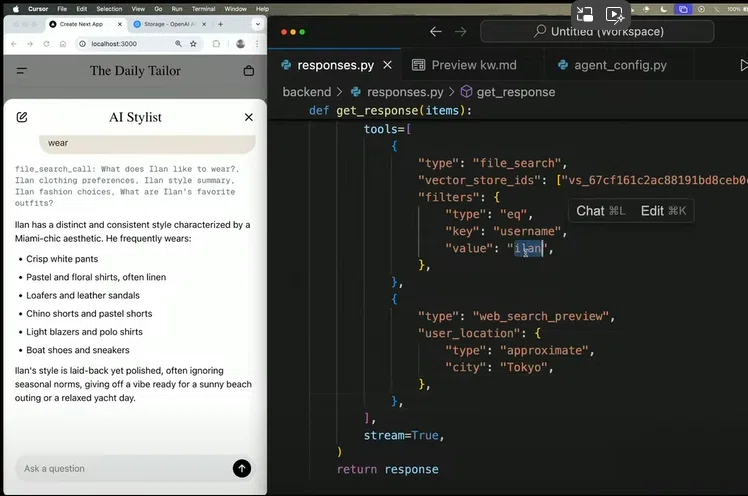View site information icon next to localhost:3000

[82, 44]
